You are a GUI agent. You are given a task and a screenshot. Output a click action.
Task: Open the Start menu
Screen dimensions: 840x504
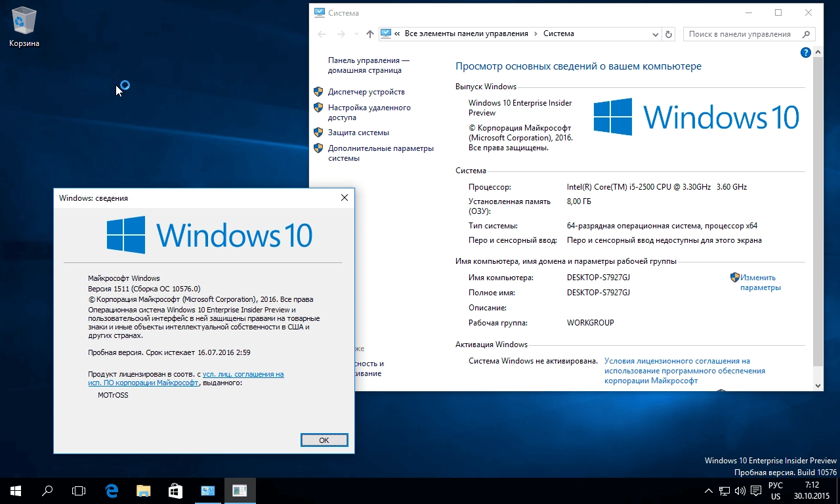tap(16, 490)
